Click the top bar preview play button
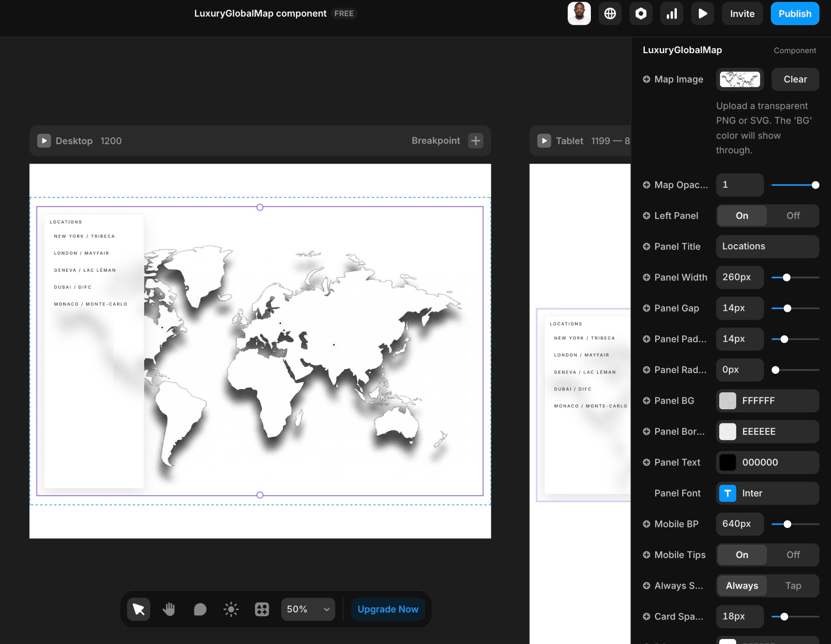Image resolution: width=831 pixels, height=644 pixels. [x=702, y=14]
